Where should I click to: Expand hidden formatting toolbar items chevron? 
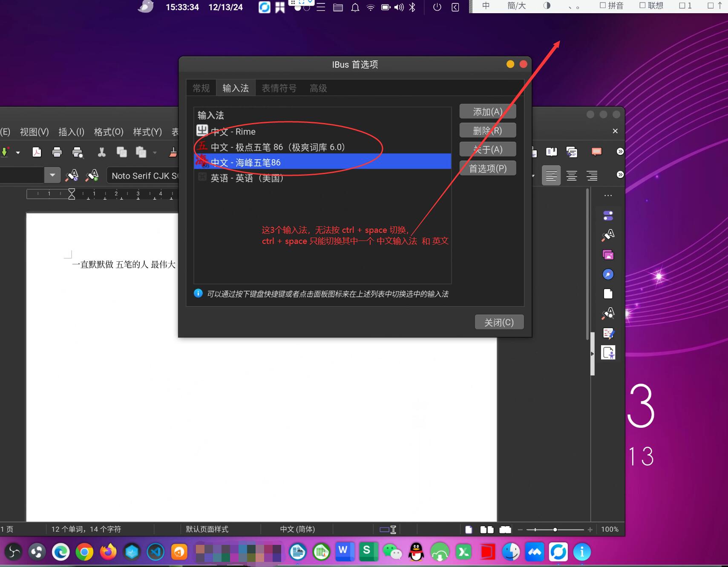click(620, 175)
